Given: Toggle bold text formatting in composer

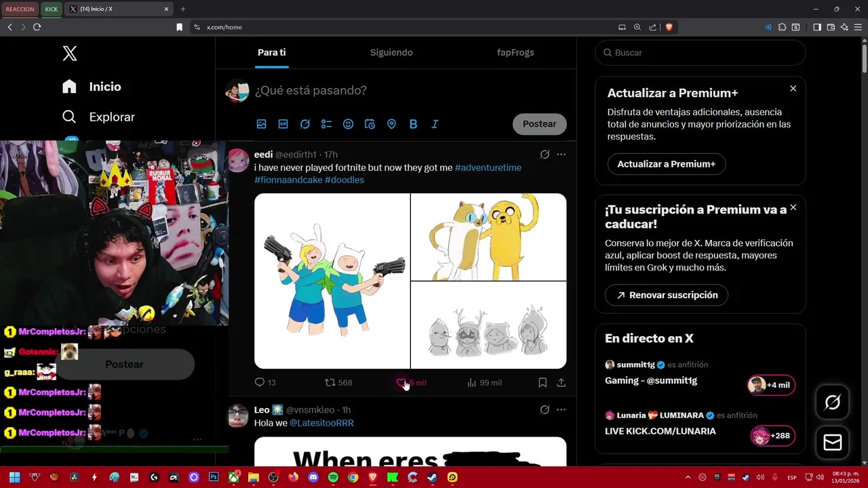Looking at the screenshot, I should pyautogui.click(x=413, y=124).
